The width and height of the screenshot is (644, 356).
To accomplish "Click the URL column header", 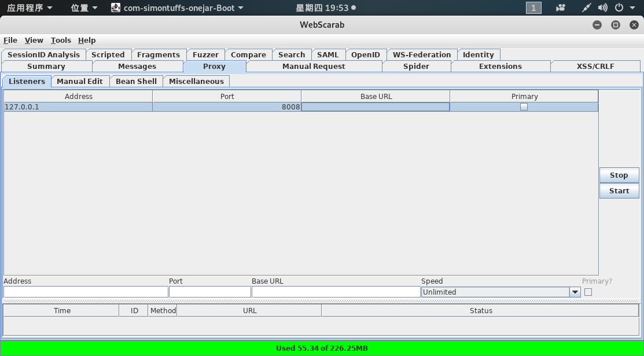I will coord(249,310).
